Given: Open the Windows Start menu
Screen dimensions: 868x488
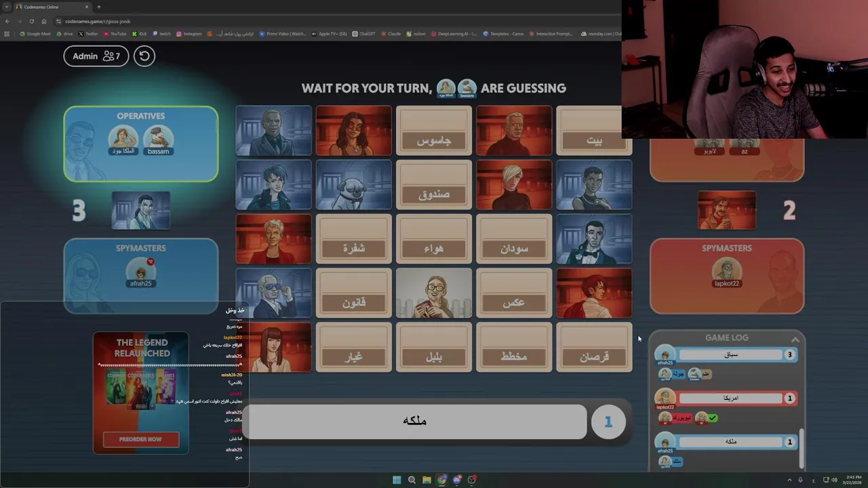Looking at the screenshot, I should pos(397,480).
